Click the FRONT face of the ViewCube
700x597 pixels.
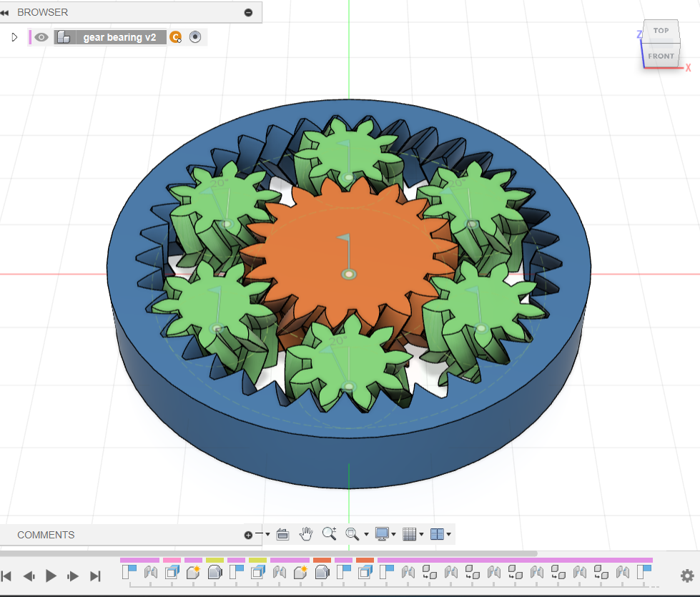pyautogui.click(x=661, y=56)
